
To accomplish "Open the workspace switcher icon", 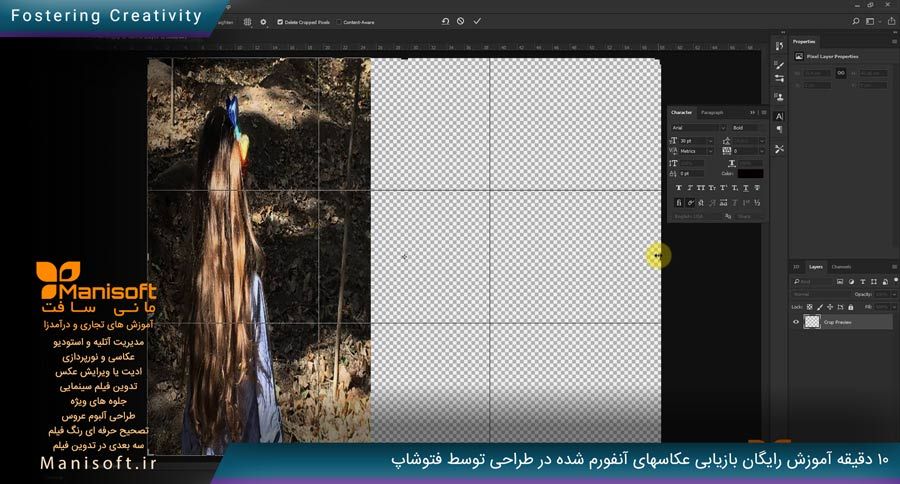I will coord(870,21).
